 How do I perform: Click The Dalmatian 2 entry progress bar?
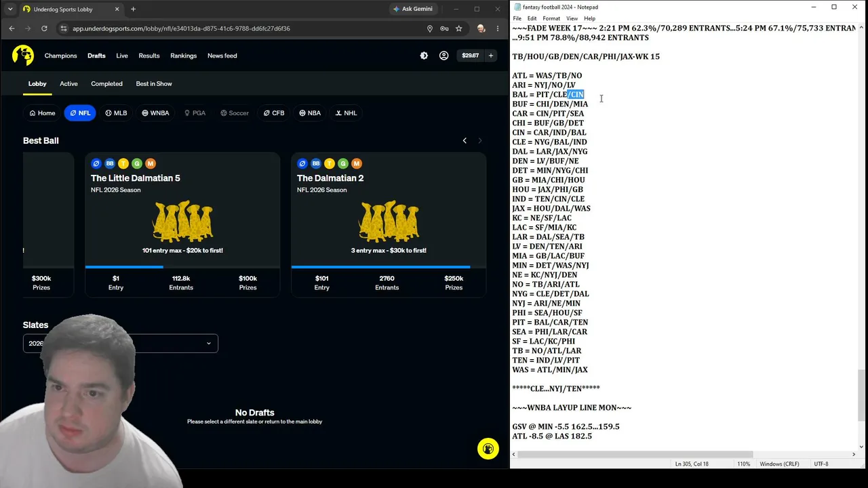pyautogui.click(x=389, y=267)
